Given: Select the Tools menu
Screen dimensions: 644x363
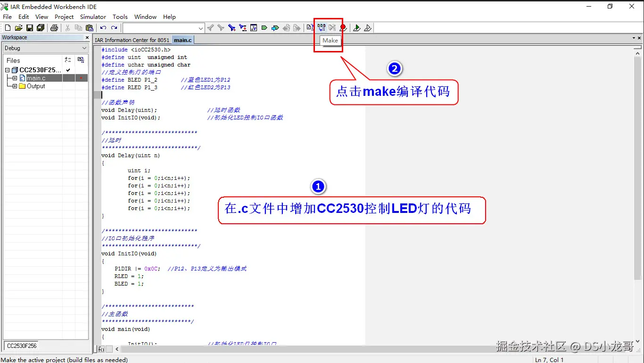Looking at the screenshot, I should tap(120, 17).
